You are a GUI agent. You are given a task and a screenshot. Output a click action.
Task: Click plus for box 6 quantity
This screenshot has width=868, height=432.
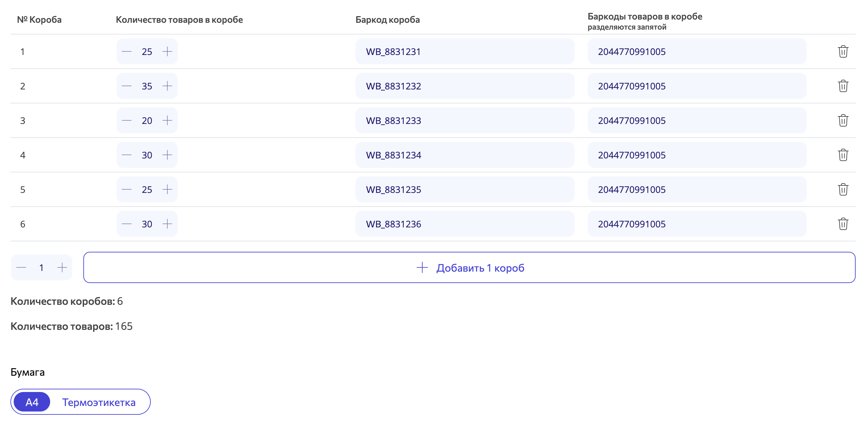pos(167,224)
